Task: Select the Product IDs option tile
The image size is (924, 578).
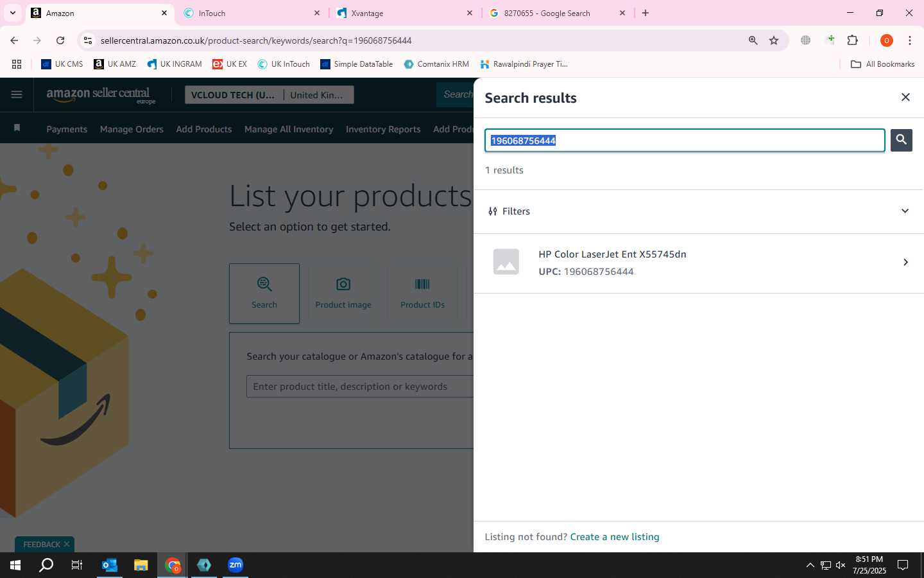Action: (x=422, y=293)
